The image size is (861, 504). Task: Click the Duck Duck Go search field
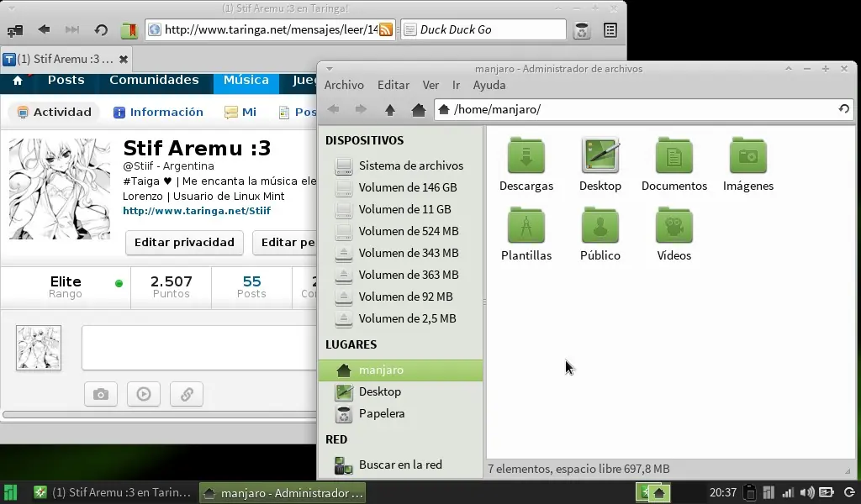[483, 29]
